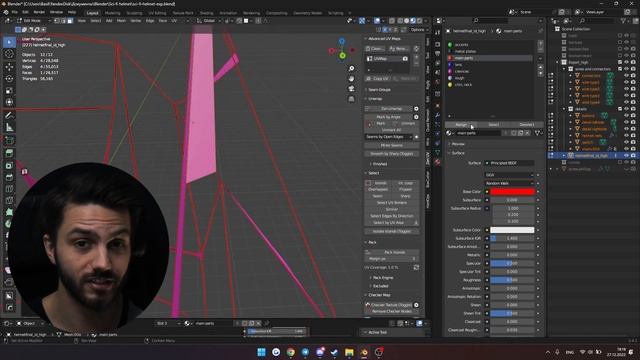The width and height of the screenshot is (640, 360).
Task: Toggle vertex select mode
Action: tap(57, 20)
